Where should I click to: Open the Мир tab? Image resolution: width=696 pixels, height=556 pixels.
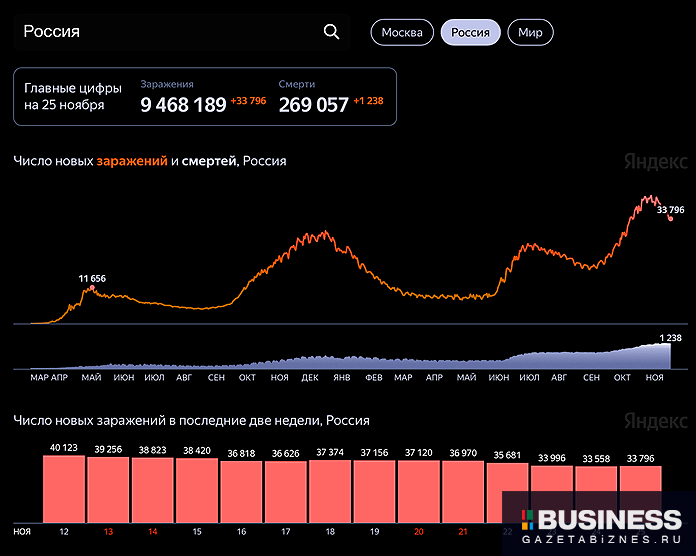530,32
